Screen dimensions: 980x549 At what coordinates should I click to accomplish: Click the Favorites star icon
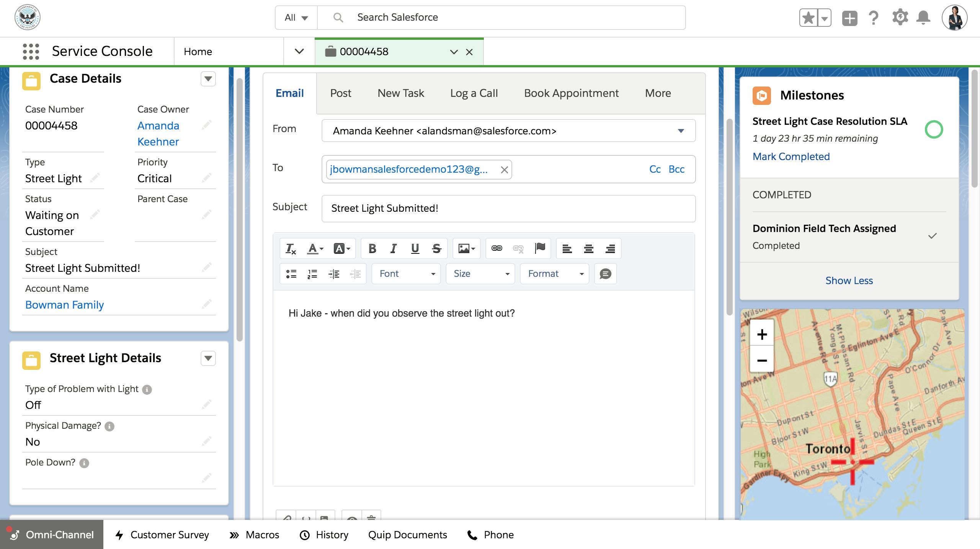808,18
